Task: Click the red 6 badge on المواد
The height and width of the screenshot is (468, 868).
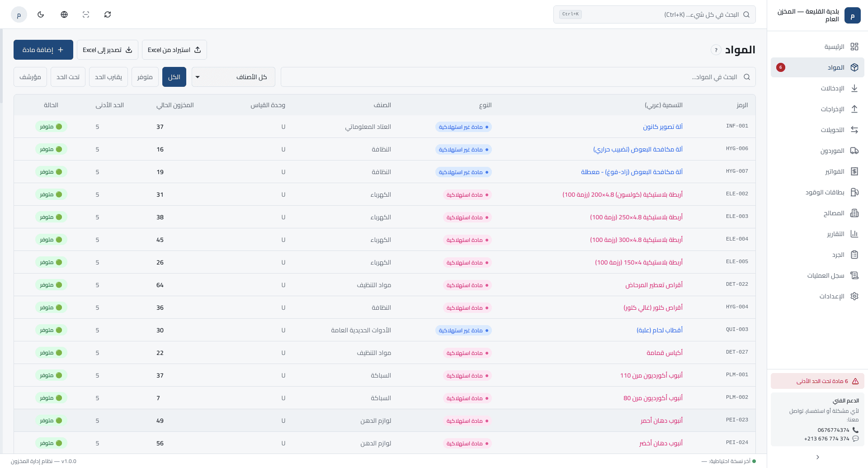Action: 781,67
